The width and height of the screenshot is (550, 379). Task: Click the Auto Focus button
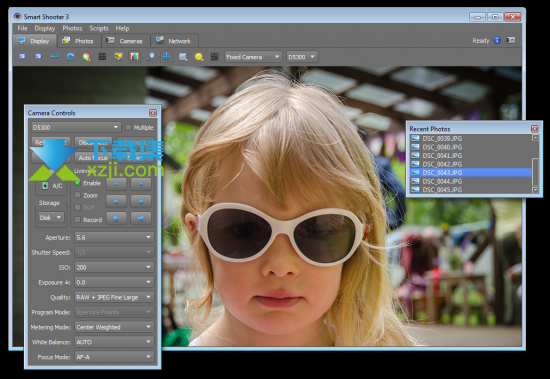coord(93,158)
